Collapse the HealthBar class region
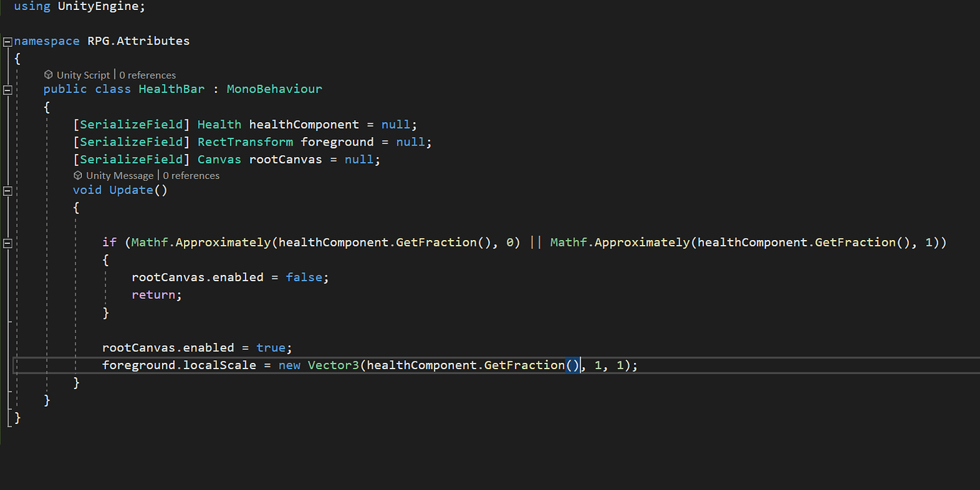The image size is (980, 490). click(6, 89)
